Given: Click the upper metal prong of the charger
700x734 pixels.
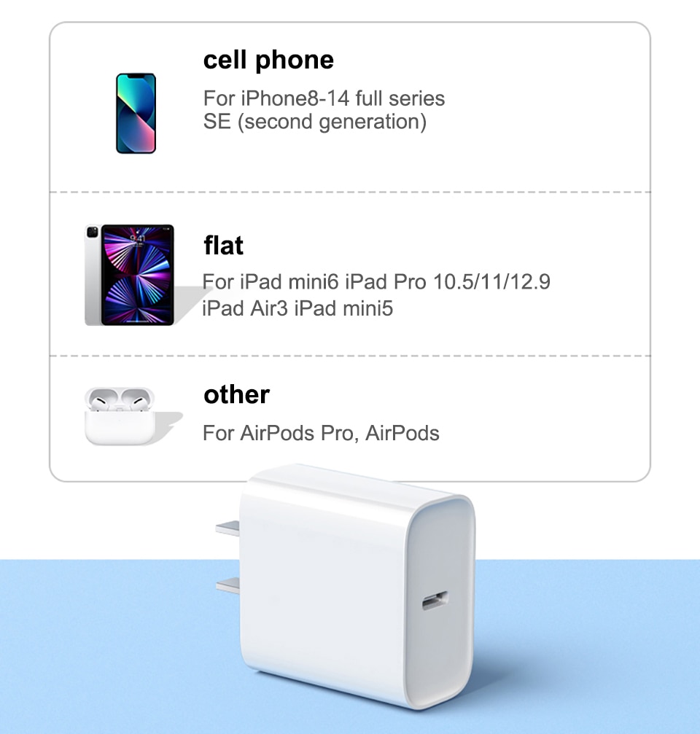Looking at the screenshot, I should [x=227, y=528].
